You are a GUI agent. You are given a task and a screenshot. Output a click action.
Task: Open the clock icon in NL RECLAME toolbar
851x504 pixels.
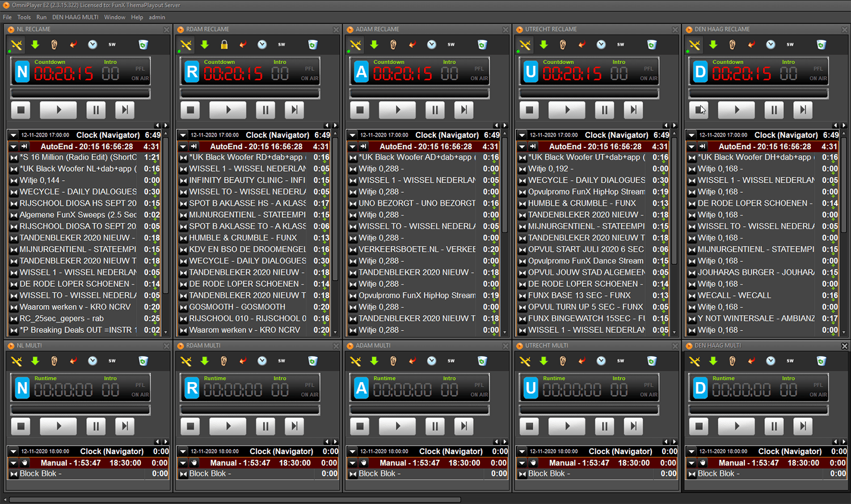92,44
